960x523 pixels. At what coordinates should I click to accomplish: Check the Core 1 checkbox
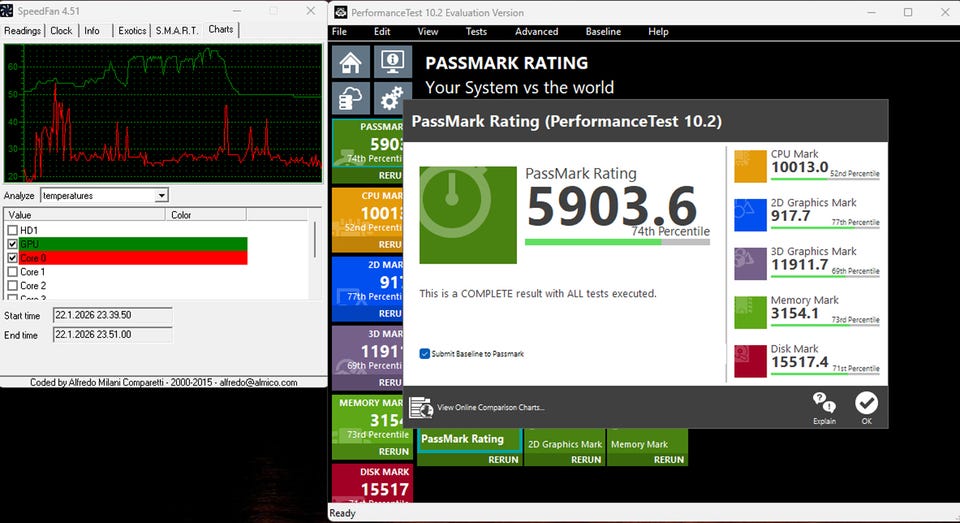pos(12,271)
